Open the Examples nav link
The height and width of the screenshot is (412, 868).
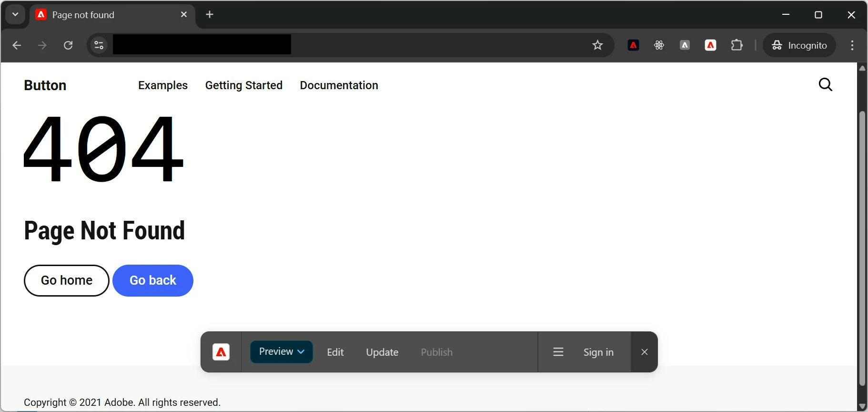coord(163,85)
